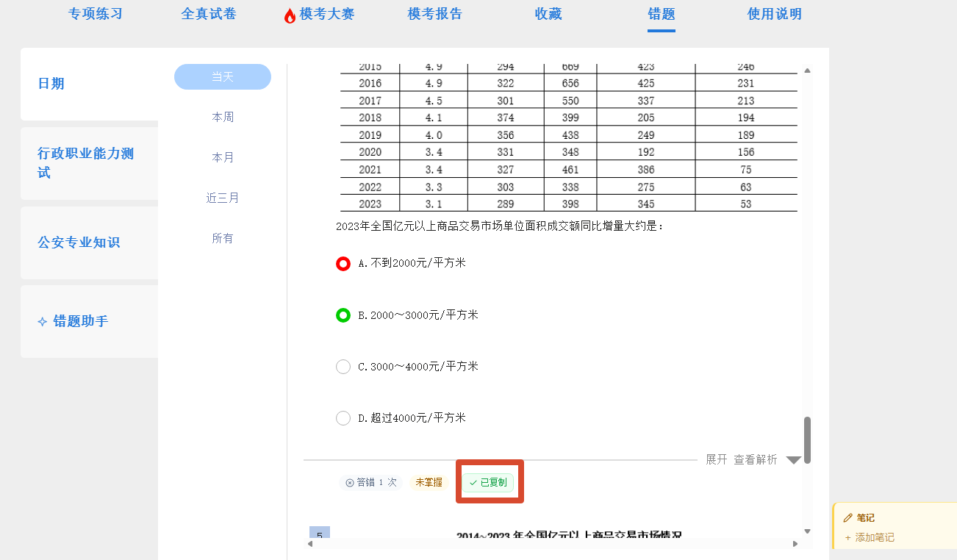Select the 错题 tab

tap(662, 14)
